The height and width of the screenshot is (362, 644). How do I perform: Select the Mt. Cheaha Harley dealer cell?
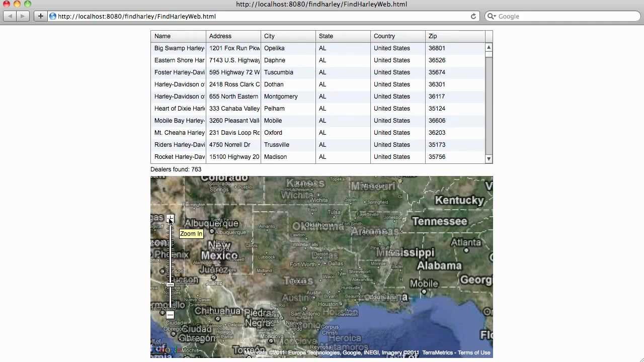(x=178, y=133)
